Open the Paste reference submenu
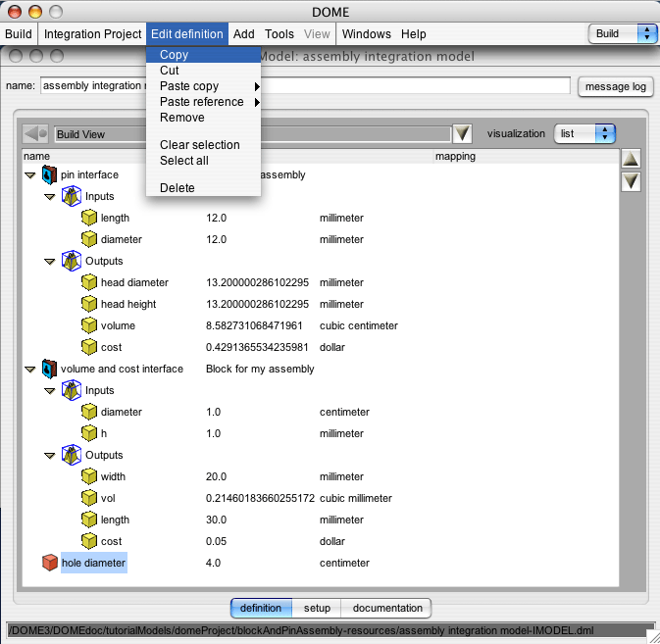 click(203, 102)
